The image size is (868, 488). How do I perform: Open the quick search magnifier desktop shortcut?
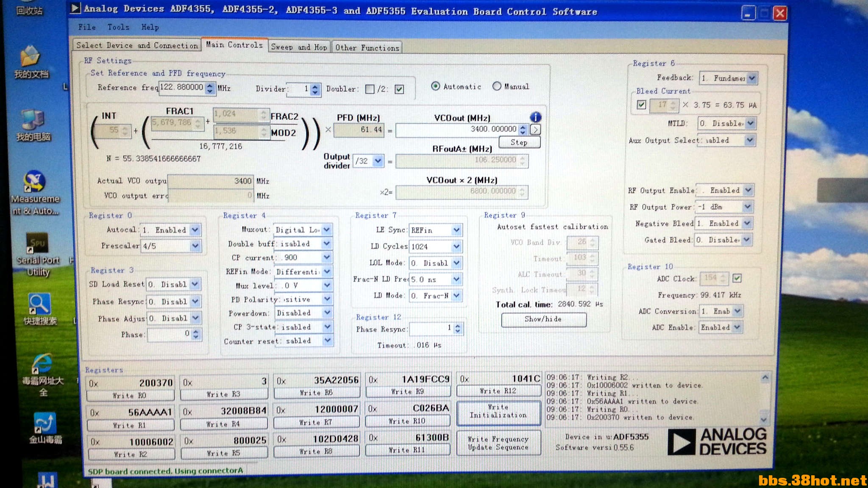pos(39,309)
